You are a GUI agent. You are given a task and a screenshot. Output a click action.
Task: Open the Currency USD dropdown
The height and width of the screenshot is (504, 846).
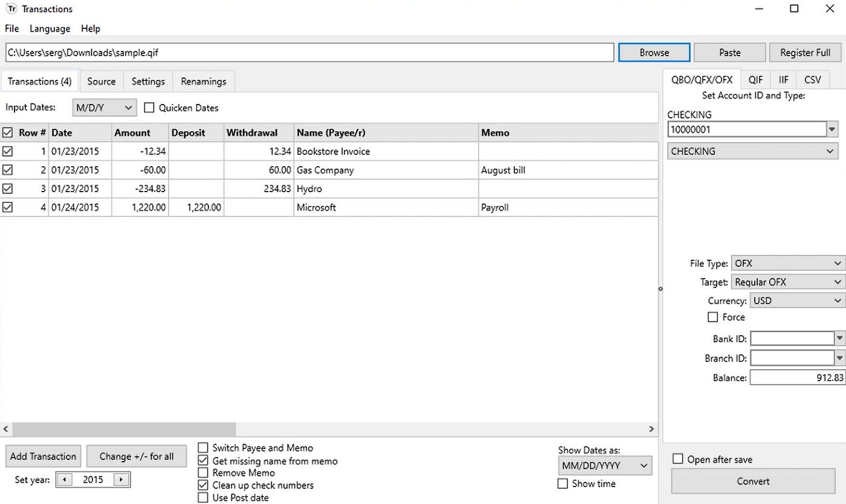pos(796,300)
